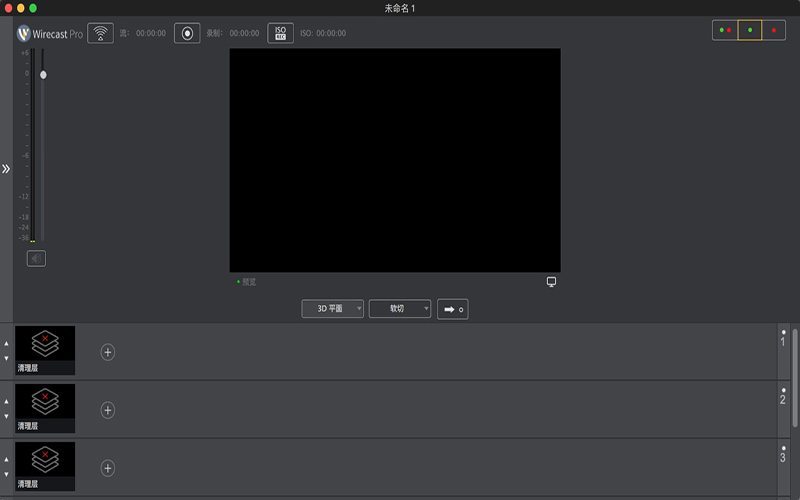Image resolution: width=800 pixels, height=500 pixels.
Task: Toggle layer 3 visibility indicator
Action: click(783, 448)
